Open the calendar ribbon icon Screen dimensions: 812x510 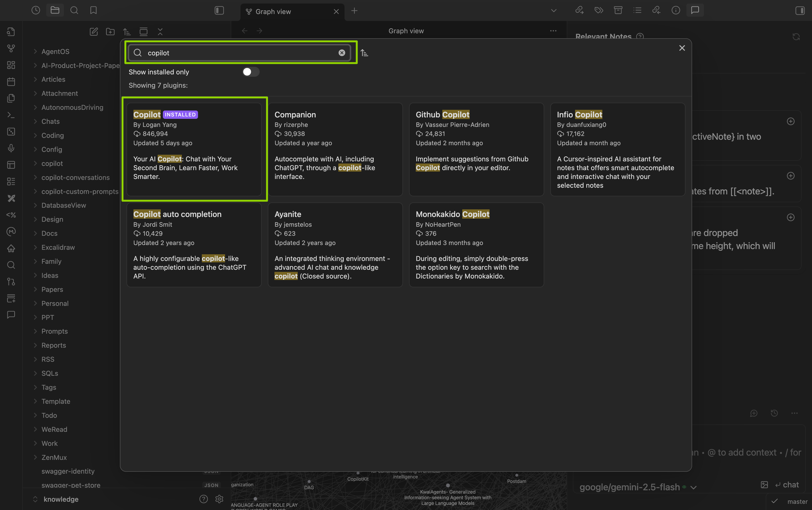click(x=11, y=82)
